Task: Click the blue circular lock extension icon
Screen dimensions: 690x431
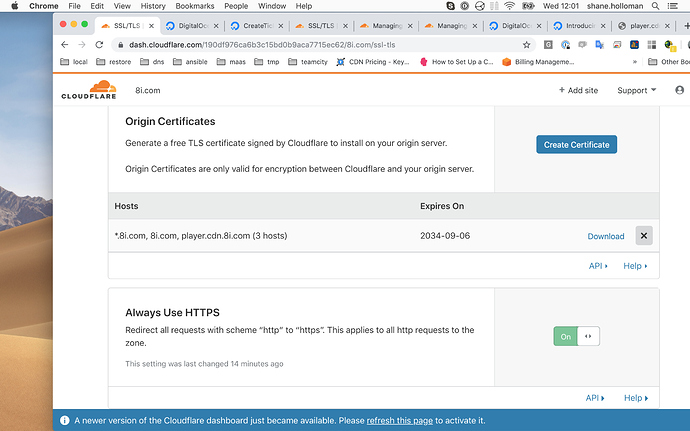Action: 565,44
